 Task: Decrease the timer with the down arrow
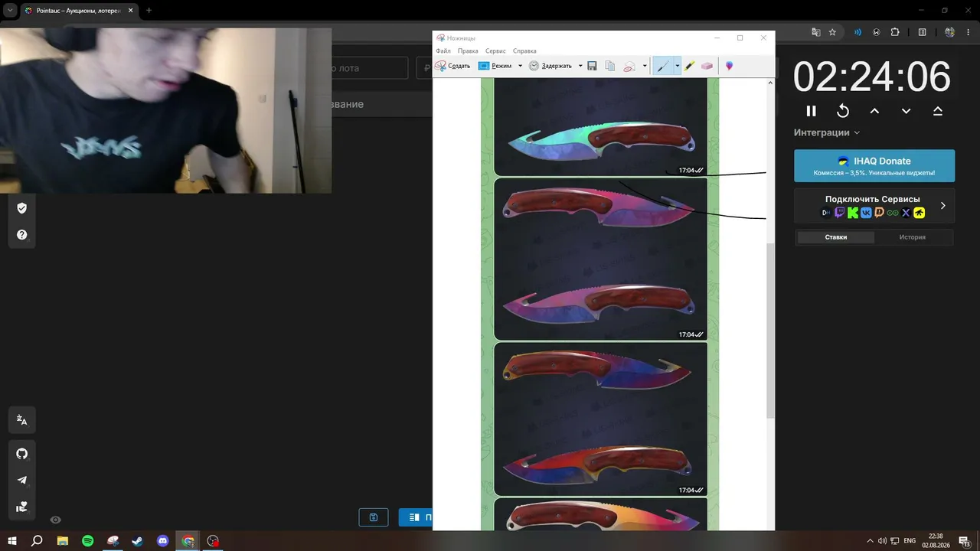pos(906,111)
